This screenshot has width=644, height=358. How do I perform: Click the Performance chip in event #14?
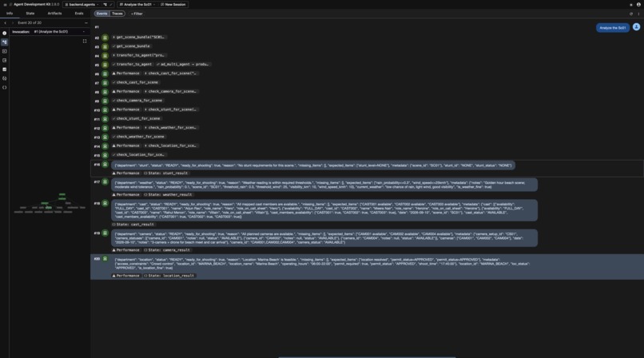126,145
